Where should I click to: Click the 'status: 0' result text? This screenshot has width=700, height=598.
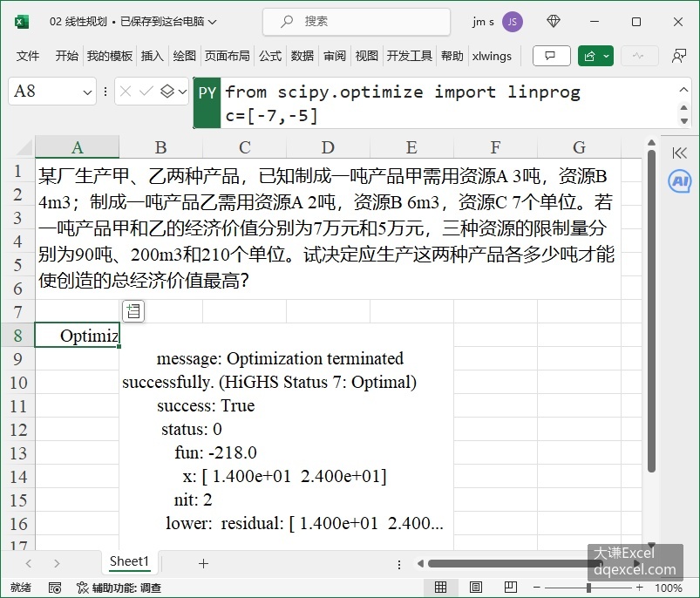[192, 429]
